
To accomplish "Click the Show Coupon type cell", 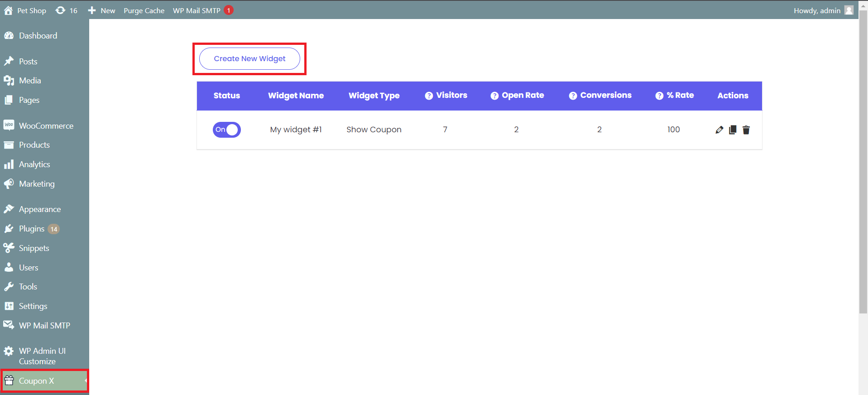I will pyautogui.click(x=374, y=130).
